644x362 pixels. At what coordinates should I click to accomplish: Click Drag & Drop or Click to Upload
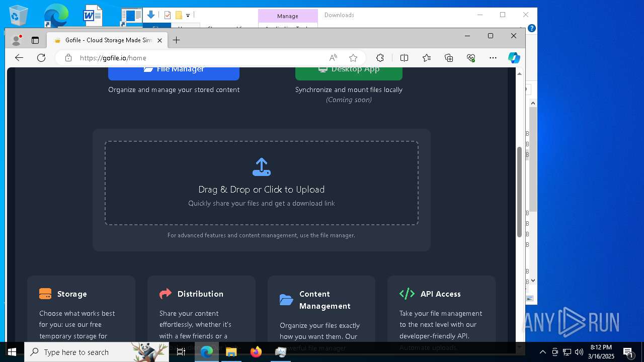coord(262,190)
